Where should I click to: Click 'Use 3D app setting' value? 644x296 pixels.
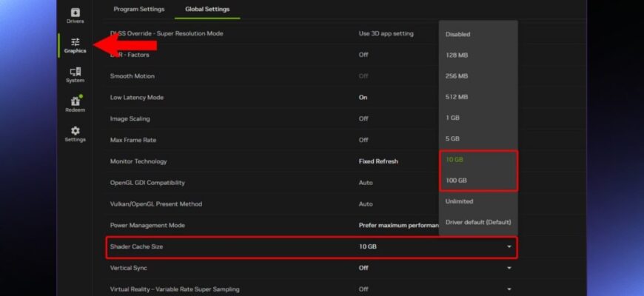[x=386, y=33]
